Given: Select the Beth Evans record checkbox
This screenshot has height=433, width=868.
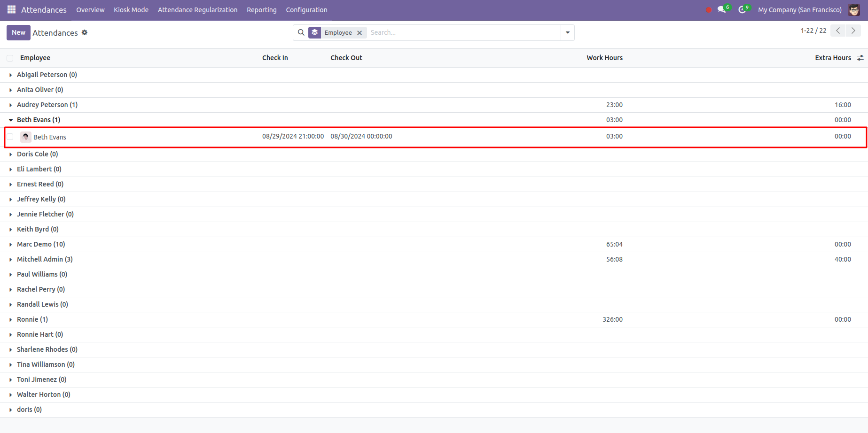Looking at the screenshot, I should click(10, 137).
